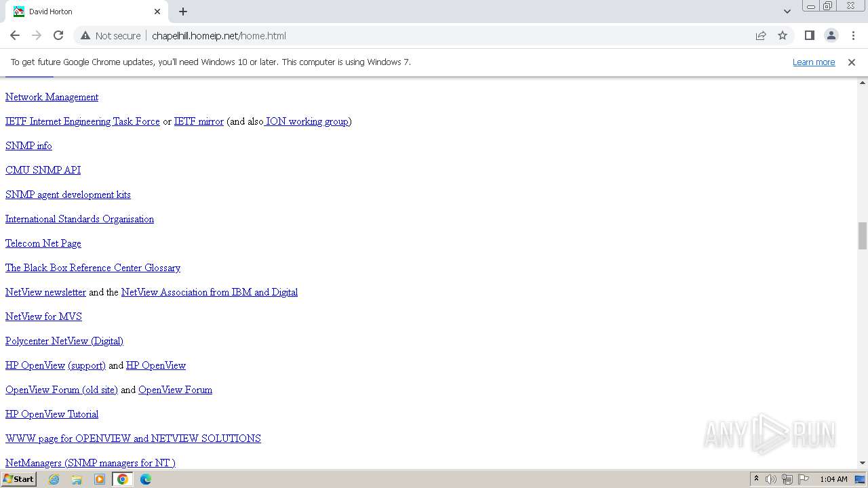Click the page scrollbar thumb
868x488 pixels.
coord(863,236)
